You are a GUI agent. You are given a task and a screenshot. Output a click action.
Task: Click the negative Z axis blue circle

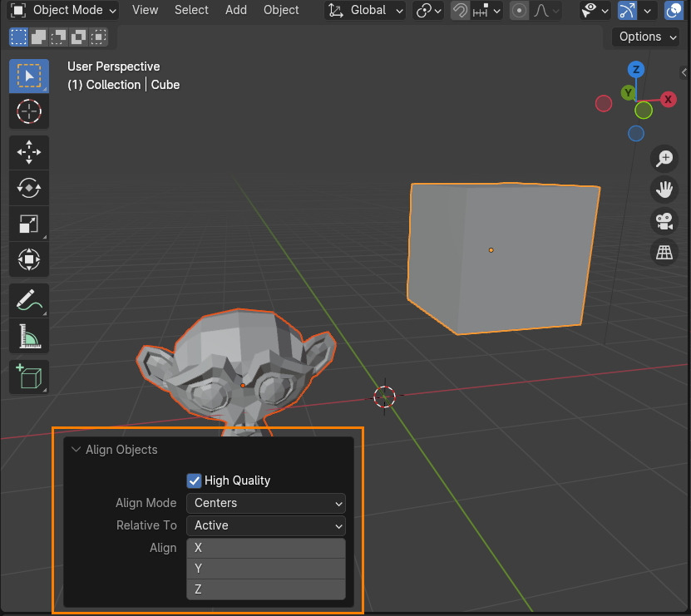[x=636, y=134]
